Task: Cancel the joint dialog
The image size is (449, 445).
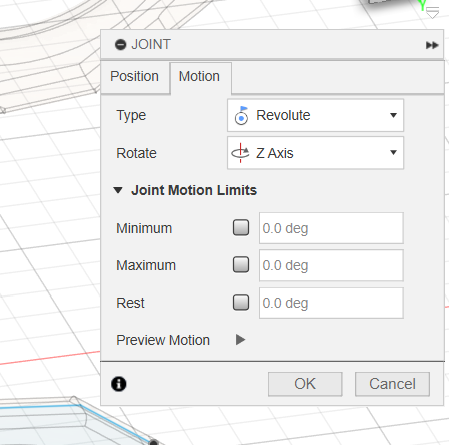Action: pyautogui.click(x=392, y=384)
